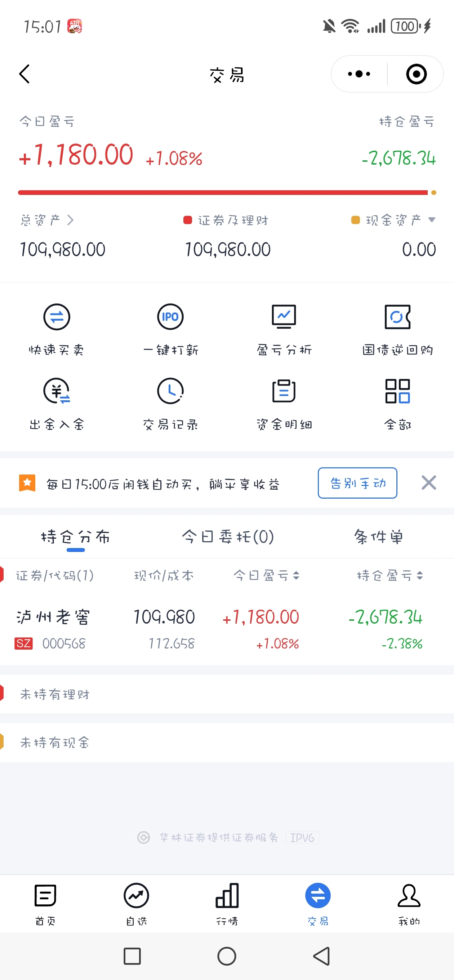Go back with the top-left arrow

point(25,74)
